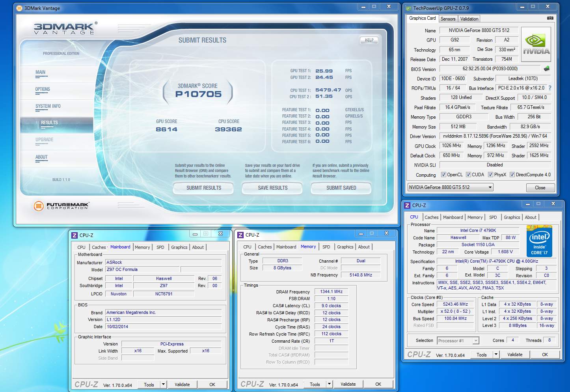
Task: Switch to the Sensors tab in GPU-Z
Action: coord(448,19)
